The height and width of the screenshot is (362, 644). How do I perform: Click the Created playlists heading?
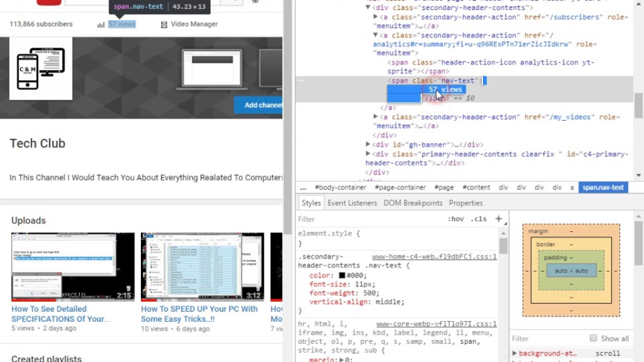(46, 359)
